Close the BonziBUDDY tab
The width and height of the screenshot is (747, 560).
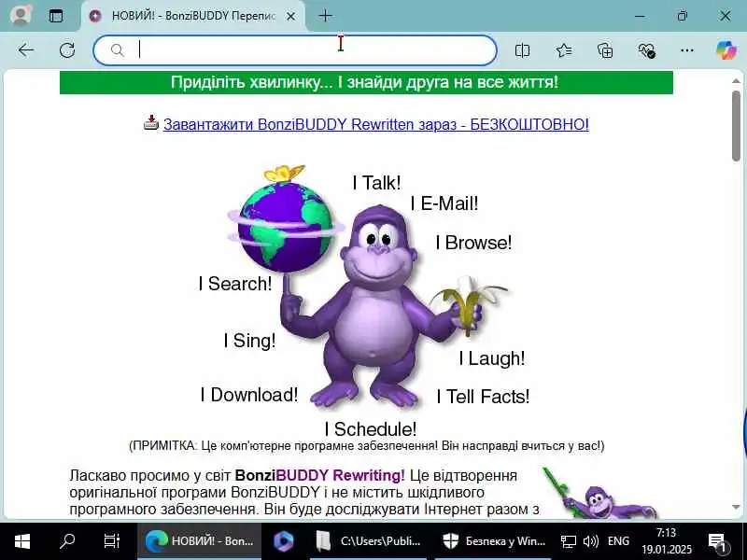pyautogui.click(x=290, y=16)
